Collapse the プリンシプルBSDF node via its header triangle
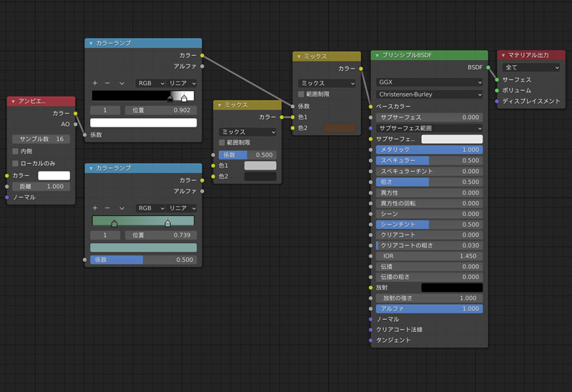The image size is (572, 392). [x=377, y=55]
